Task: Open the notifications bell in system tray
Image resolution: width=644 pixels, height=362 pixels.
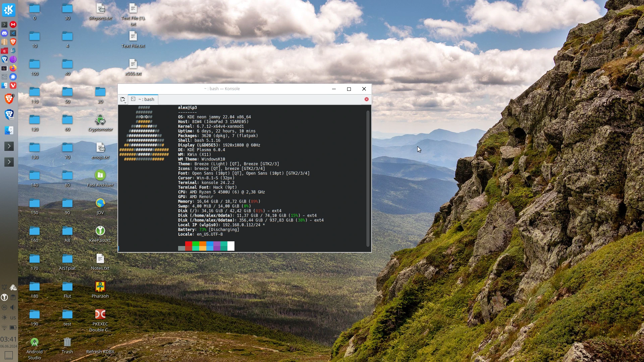Action: tap(4, 288)
